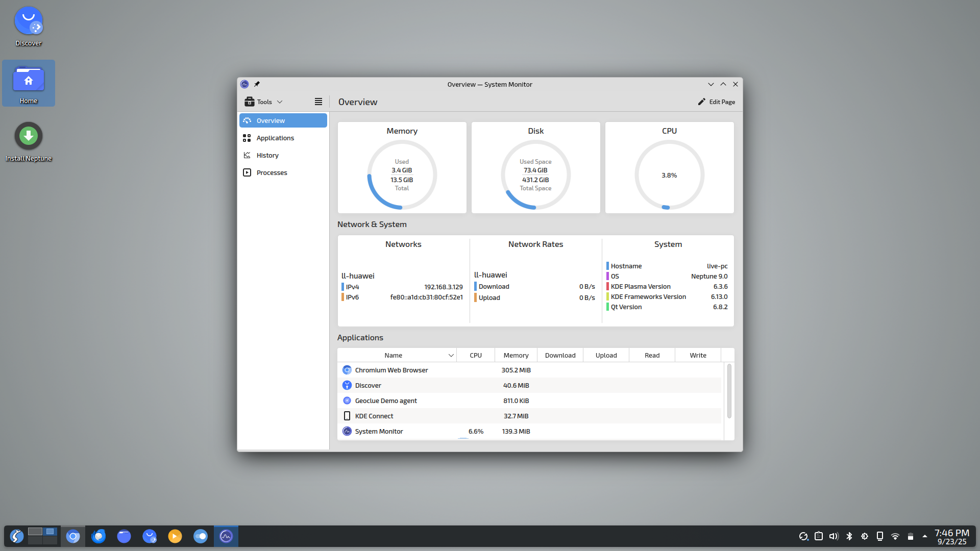Screen dimensions: 980x551
Task: Open the Install Neptune desktop icon
Action: coord(29,136)
